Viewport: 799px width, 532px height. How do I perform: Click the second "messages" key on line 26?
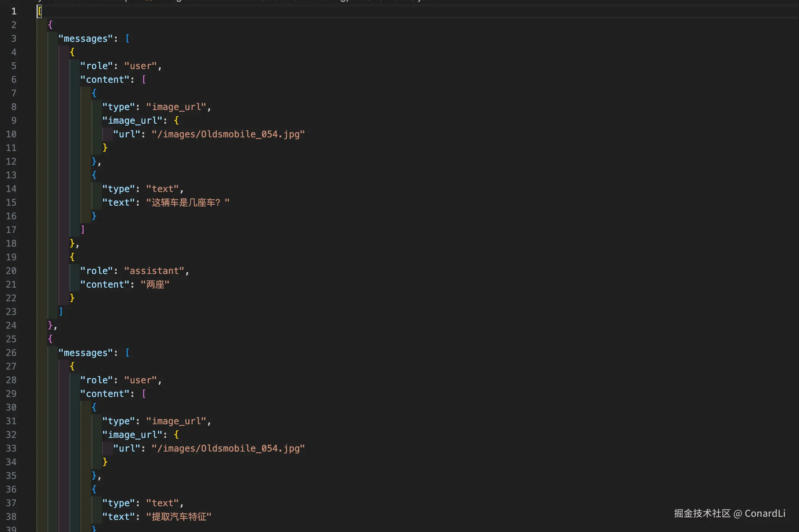pyautogui.click(x=85, y=353)
